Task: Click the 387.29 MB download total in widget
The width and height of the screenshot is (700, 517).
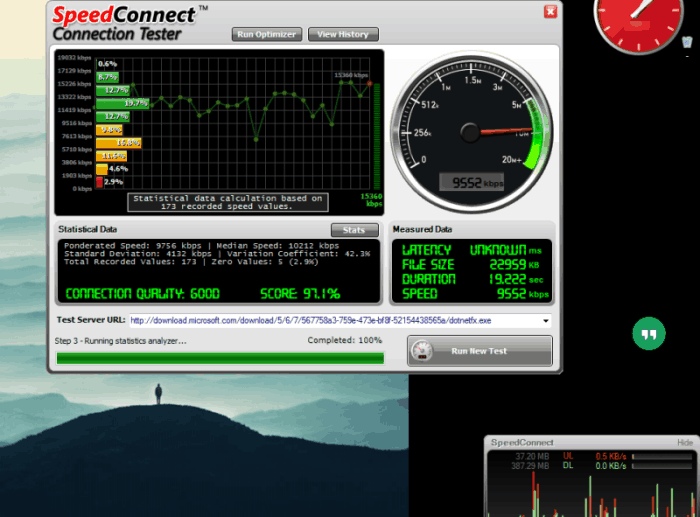Action: click(x=530, y=466)
